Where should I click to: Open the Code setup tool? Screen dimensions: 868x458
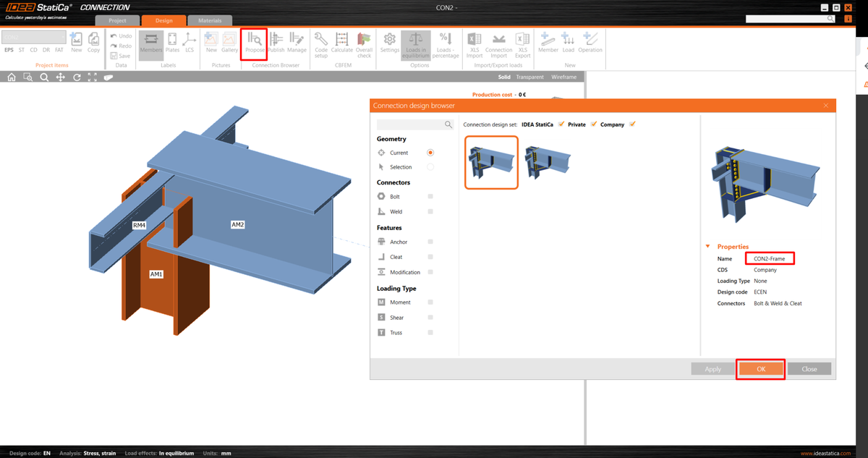(320, 43)
